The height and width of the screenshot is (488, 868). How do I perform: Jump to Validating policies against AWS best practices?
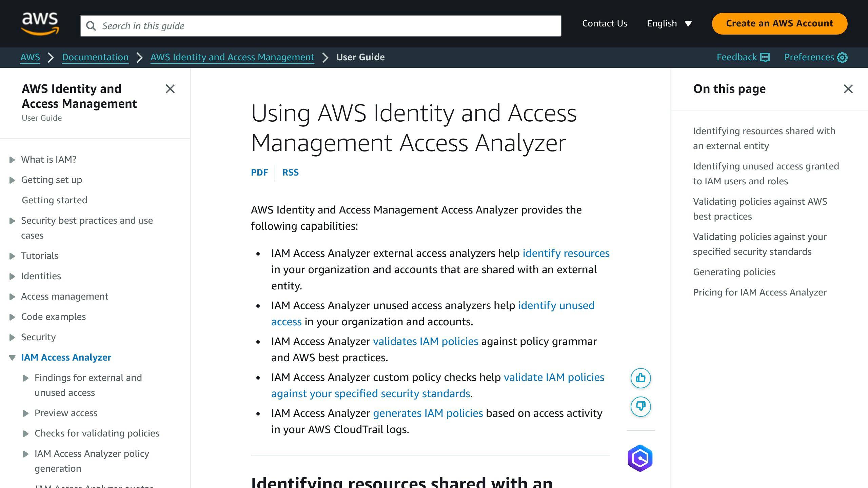(x=760, y=209)
